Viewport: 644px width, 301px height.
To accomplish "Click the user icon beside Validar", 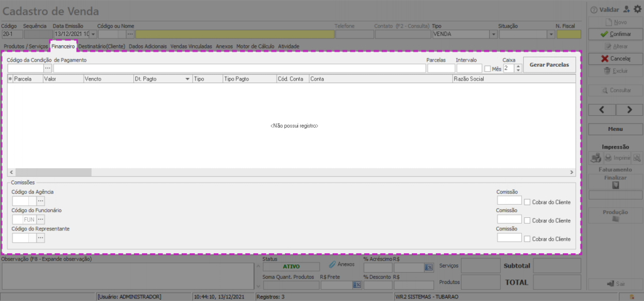I will coord(626,9).
